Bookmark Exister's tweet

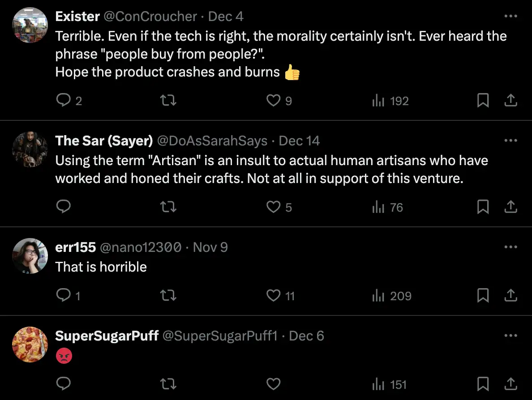483,101
